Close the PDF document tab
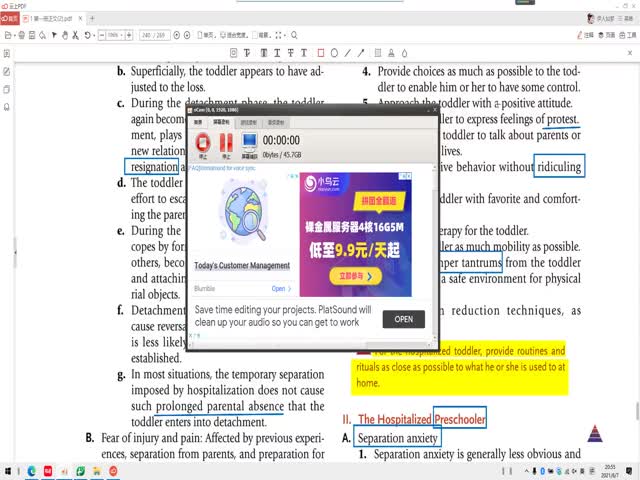640x480 pixels. 80,18
